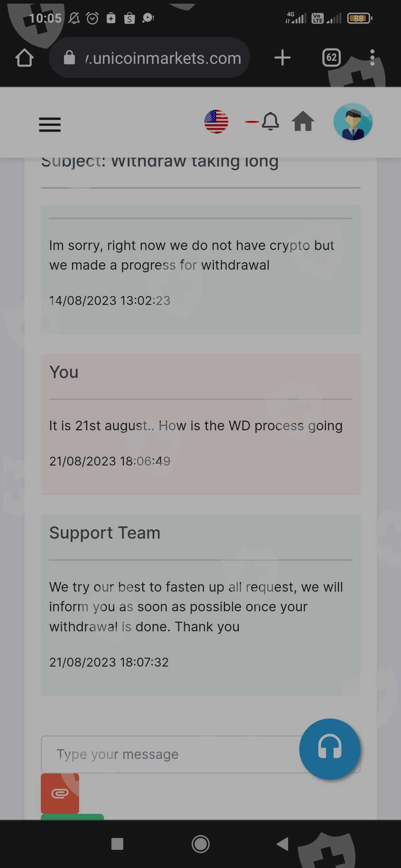
Task: Tap the blue headset support button
Action: [x=330, y=749]
